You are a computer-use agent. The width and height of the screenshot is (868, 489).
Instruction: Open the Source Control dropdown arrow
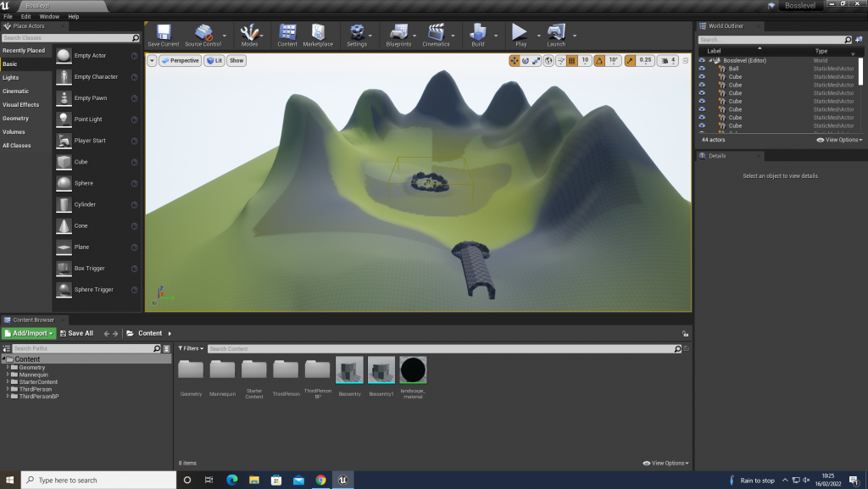click(224, 36)
